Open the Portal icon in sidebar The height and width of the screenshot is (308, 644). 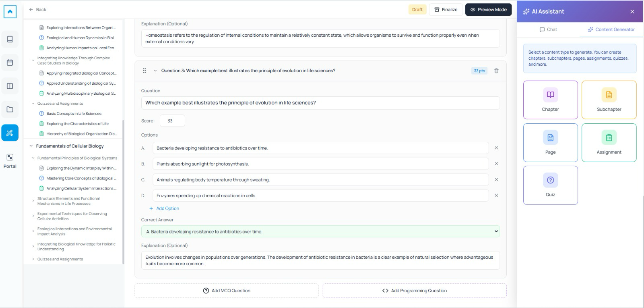(x=10, y=160)
